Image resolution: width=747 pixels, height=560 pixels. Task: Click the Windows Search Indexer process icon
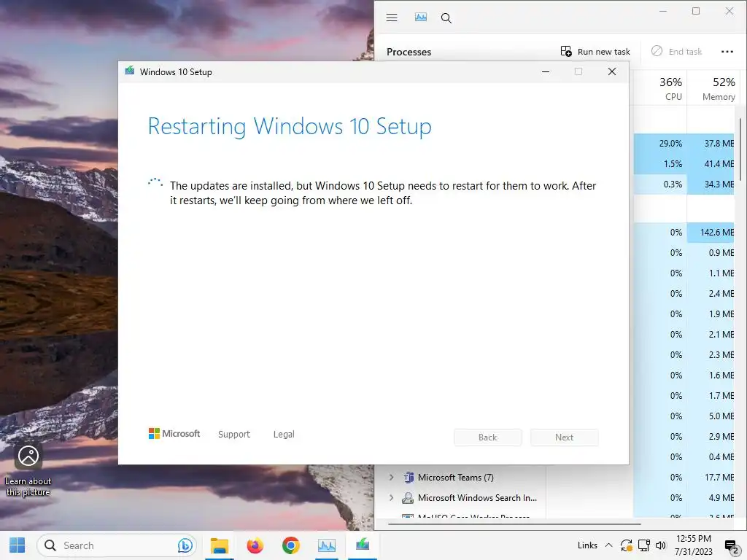[408, 497]
